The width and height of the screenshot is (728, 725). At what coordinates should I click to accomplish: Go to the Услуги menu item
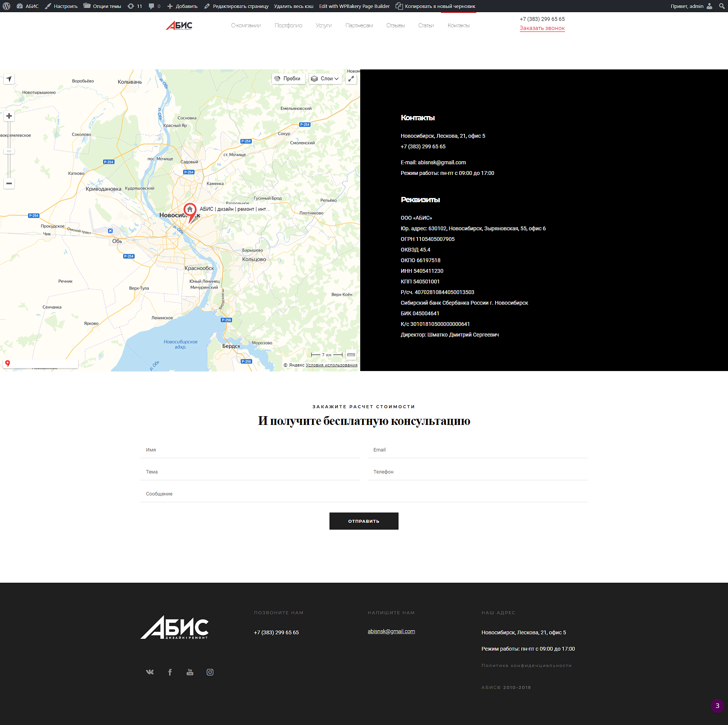[324, 25]
